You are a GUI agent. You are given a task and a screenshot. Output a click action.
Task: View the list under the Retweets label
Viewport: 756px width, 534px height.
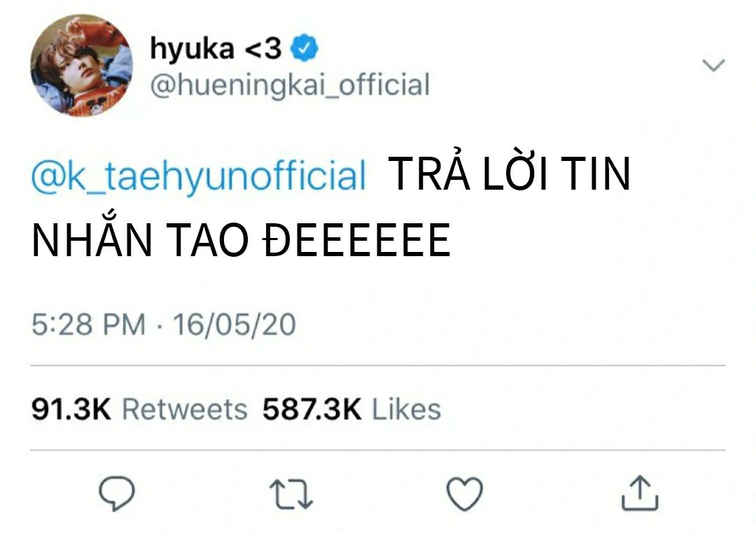[185, 409]
